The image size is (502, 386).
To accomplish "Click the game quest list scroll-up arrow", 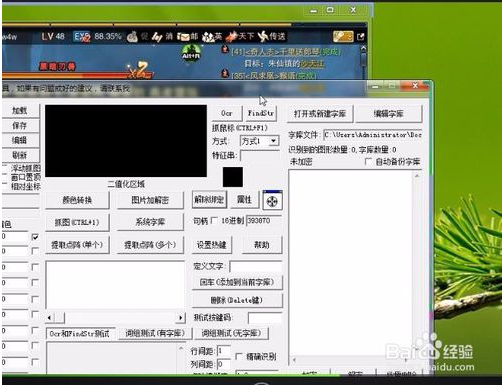I will 363,49.
